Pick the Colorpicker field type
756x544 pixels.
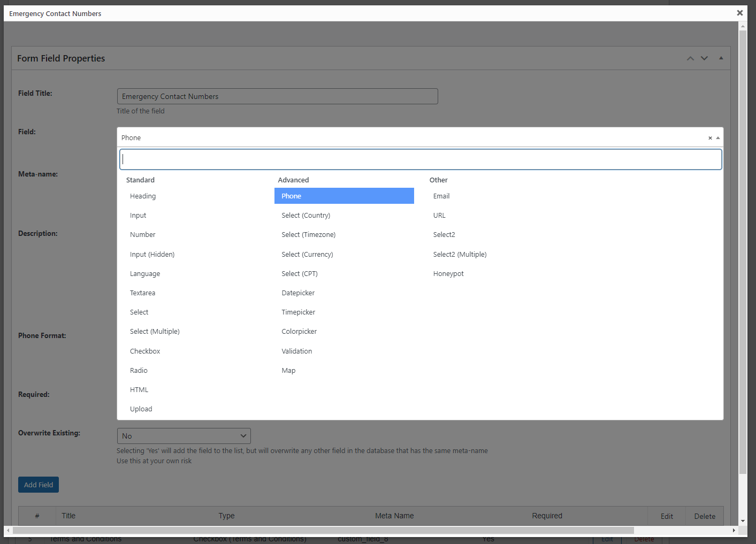(x=299, y=332)
